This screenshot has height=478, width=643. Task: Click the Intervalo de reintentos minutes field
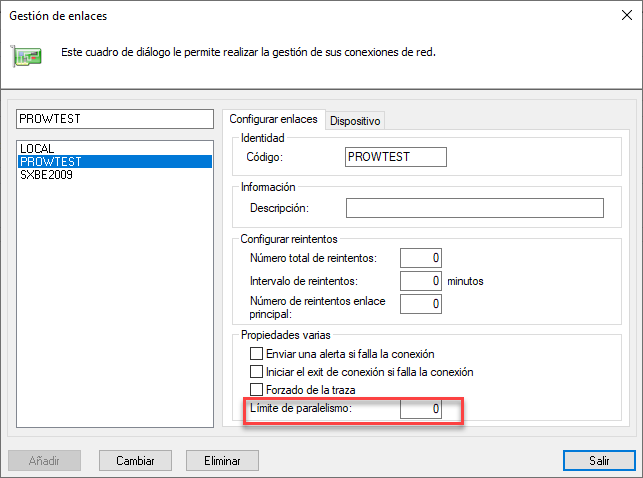pyautogui.click(x=421, y=281)
